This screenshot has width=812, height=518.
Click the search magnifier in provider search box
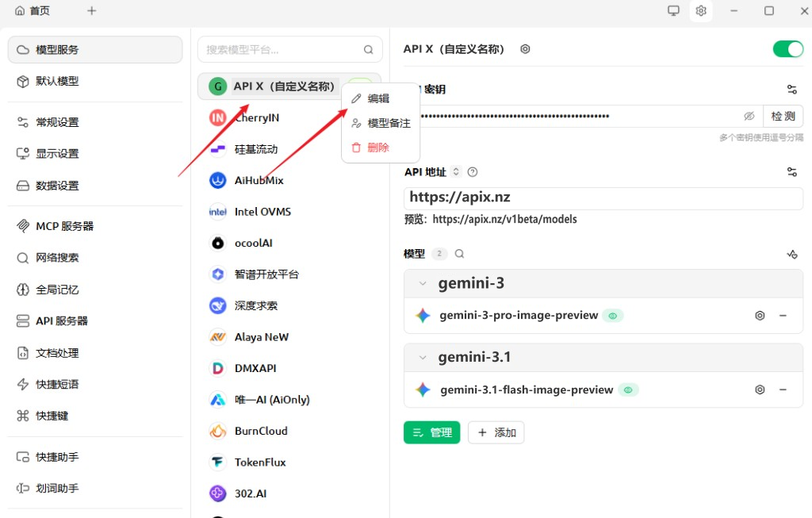tap(368, 50)
